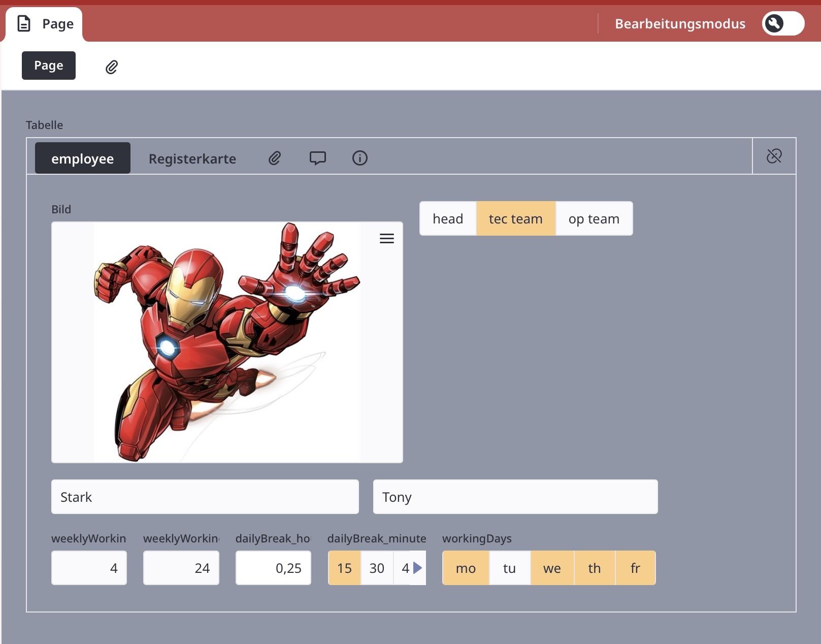This screenshot has width=821, height=644.
Task: Select the 'head' team option
Action: pyautogui.click(x=448, y=219)
